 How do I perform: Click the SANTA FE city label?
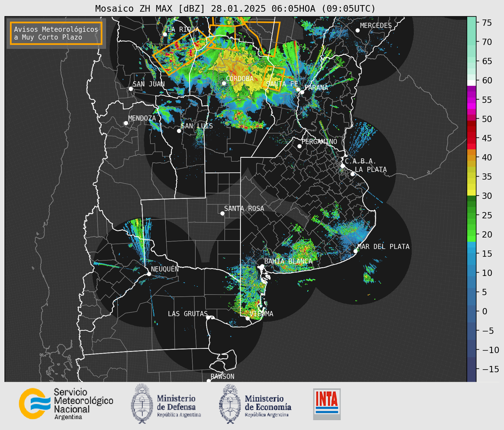[x=282, y=84]
